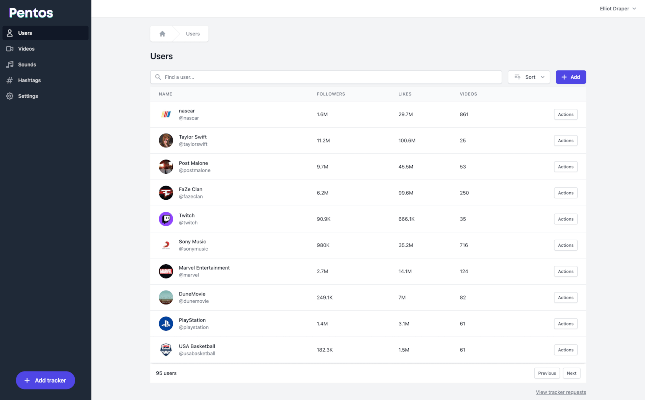The height and width of the screenshot is (400, 645).
Task: Click the Users breadcrumb link
Action: [193, 34]
